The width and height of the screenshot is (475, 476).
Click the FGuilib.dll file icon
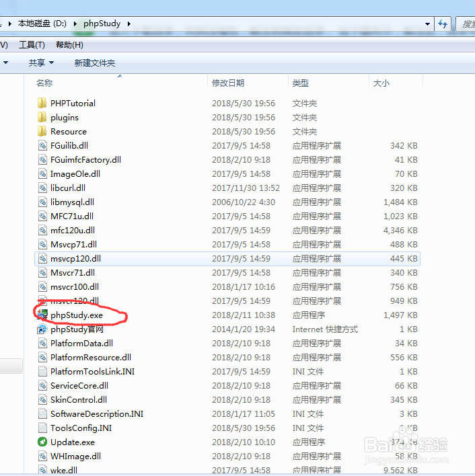pos(42,145)
